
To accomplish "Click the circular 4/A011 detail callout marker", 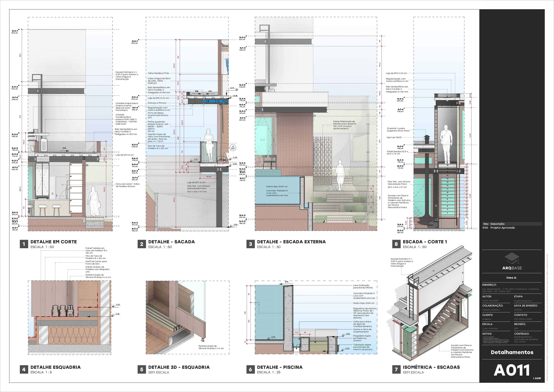I will [233, 148].
